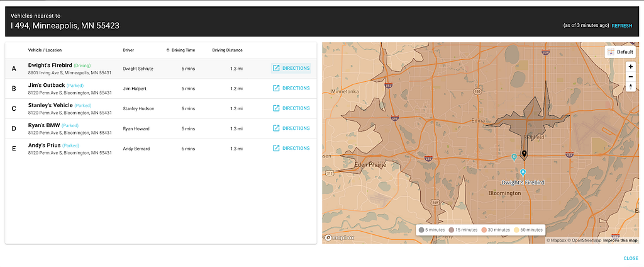Refresh the nearest vehicles list
Screen dimensions: 644x267
pos(622,26)
